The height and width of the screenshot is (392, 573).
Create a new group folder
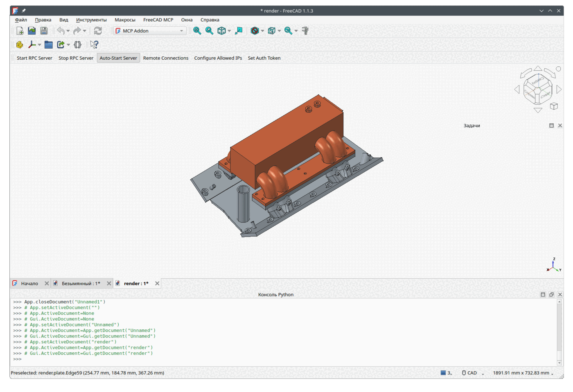[x=48, y=45]
